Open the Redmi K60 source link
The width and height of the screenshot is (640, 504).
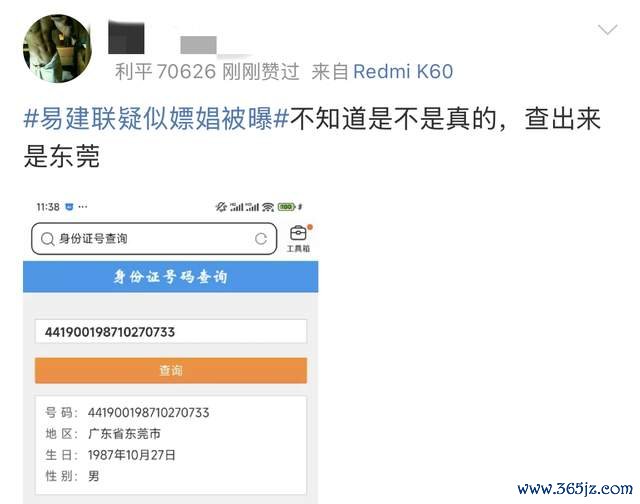[403, 71]
